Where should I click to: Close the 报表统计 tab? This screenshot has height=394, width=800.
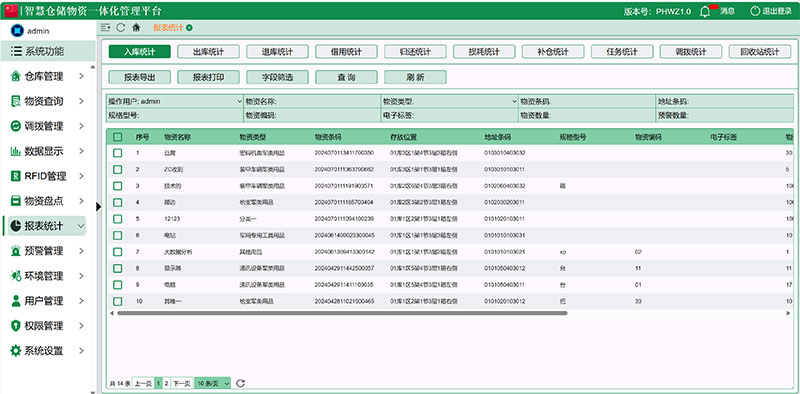pos(190,28)
